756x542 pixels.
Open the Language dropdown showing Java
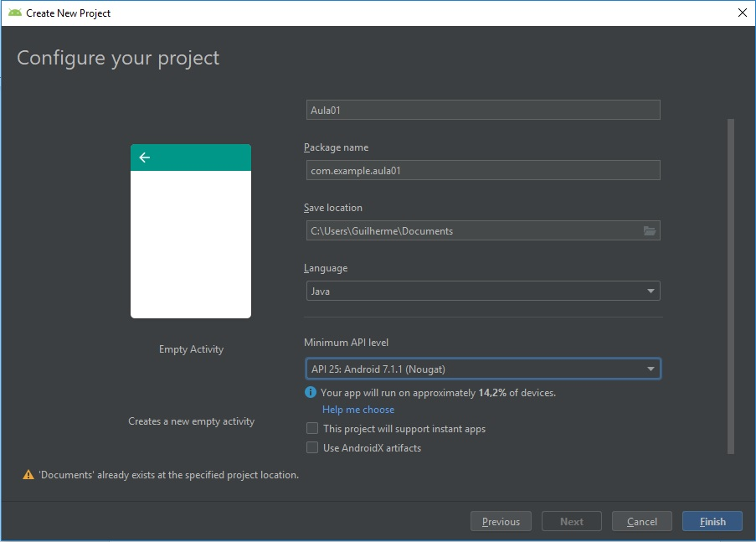click(483, 291)
